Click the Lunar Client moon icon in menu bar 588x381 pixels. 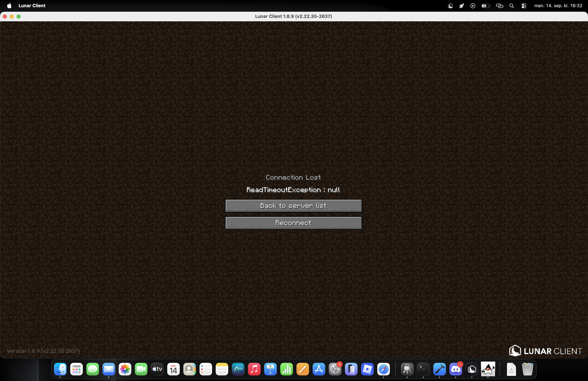click(x=450, y=6)
